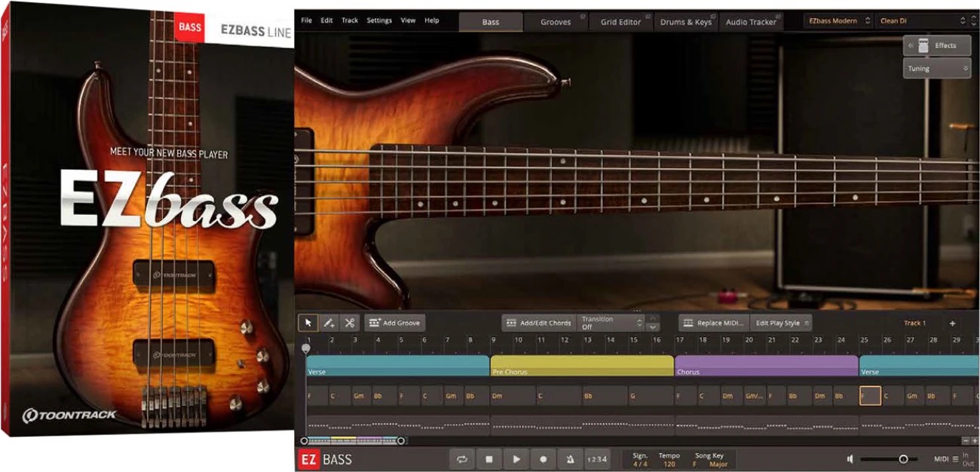Toggle the 1234 count-in button

point(596,458)
